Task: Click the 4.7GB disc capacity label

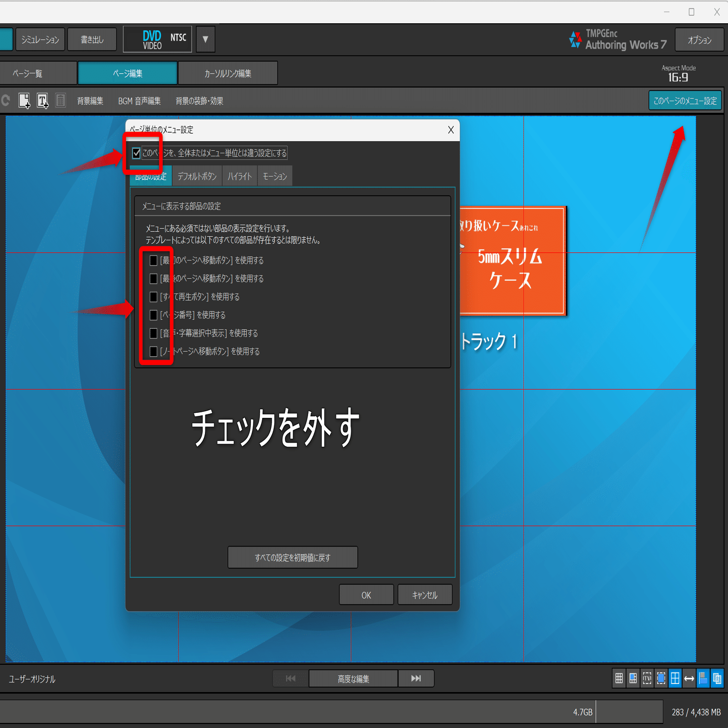Action: pyautogui.click(x=583, y=712)
